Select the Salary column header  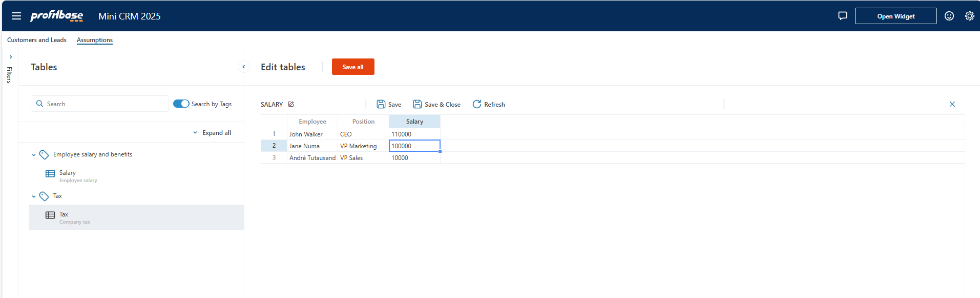[x=415, y=122]
